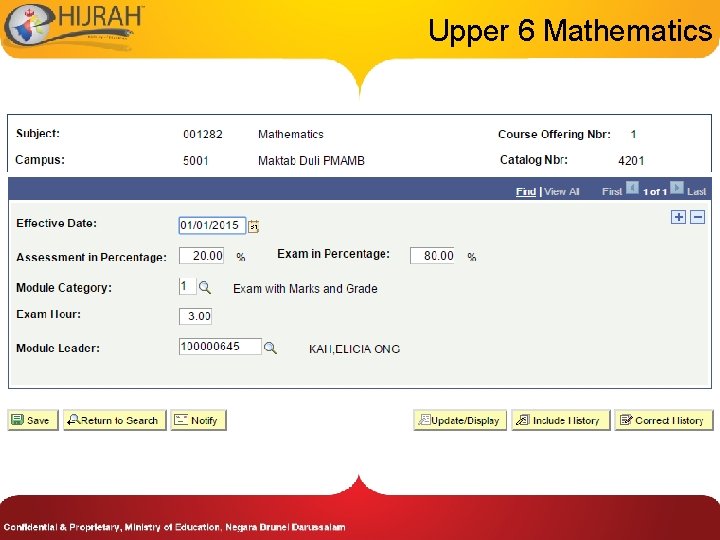
Task: Look up Module Category with magnifier icon
Action: point(205,288)
